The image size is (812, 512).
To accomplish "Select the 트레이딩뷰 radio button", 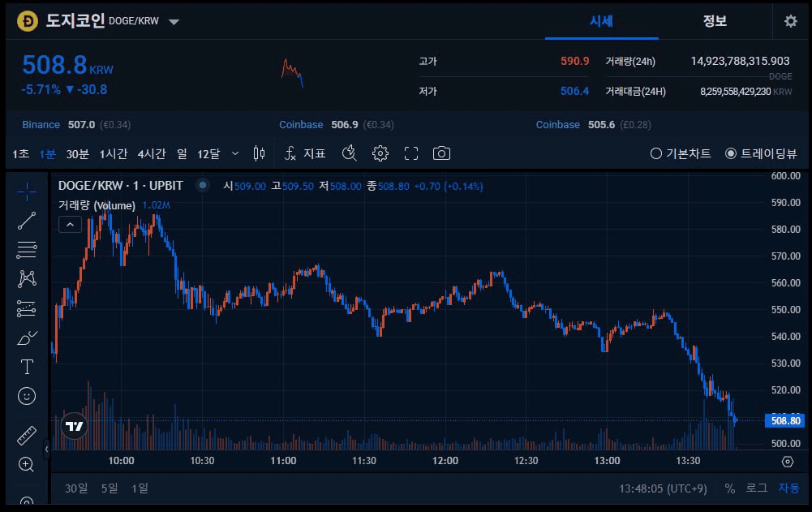I will (x=731, y=153).
